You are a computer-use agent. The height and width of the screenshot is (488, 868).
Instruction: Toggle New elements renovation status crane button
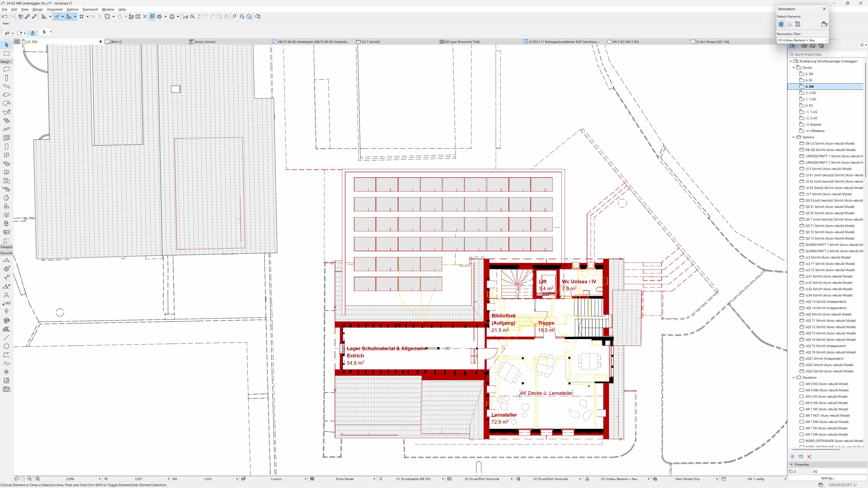(797, 24)
